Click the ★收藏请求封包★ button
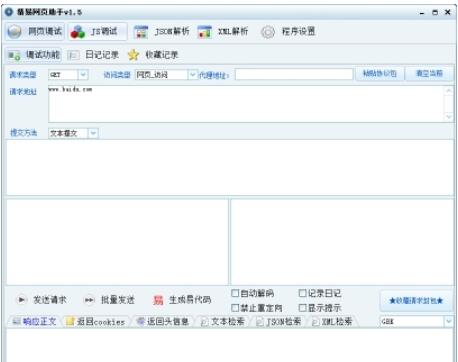The image size is (458, 362). tap(416, 301)
